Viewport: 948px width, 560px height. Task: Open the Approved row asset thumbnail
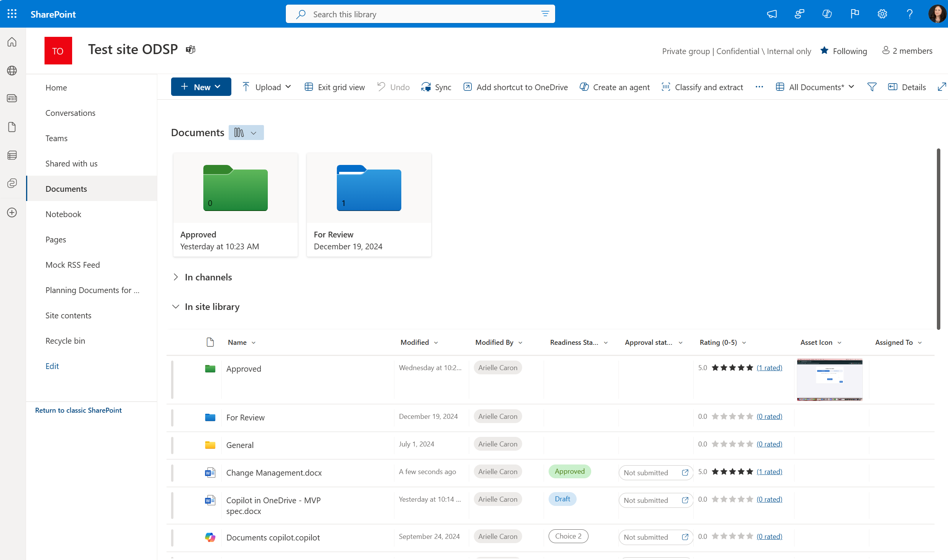[x=829, y=380]
